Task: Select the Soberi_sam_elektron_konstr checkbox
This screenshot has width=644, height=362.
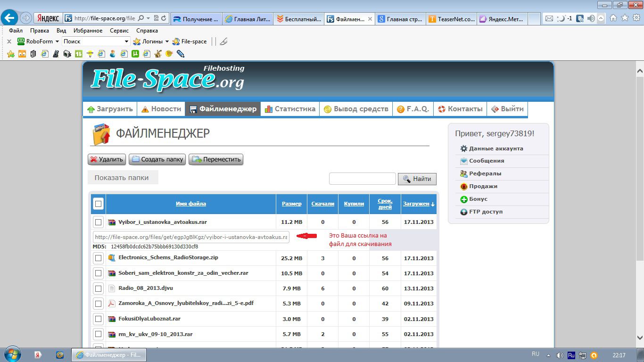Action: pos(98,273)
